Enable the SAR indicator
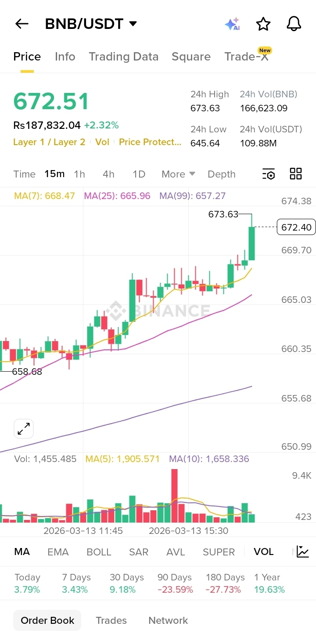The height and width of the screenshot is (644, 316). click(x=139, y=552)
